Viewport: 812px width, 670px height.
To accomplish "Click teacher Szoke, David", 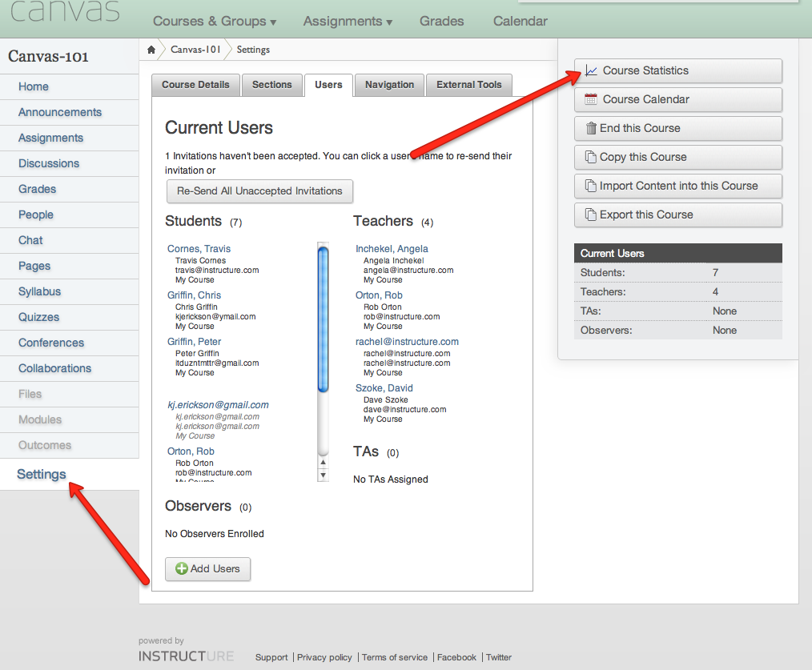I will coord(384,388).
